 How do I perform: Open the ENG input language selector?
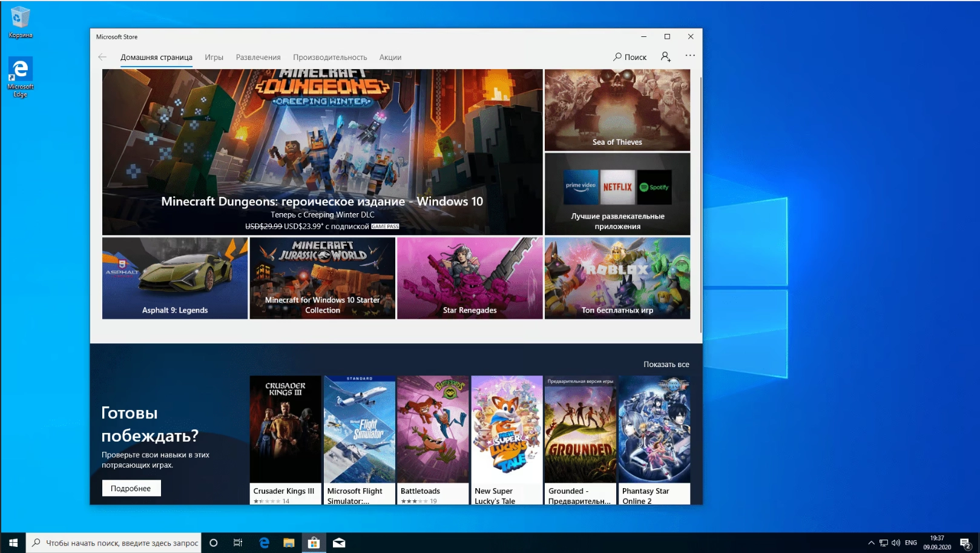[910, 543]
